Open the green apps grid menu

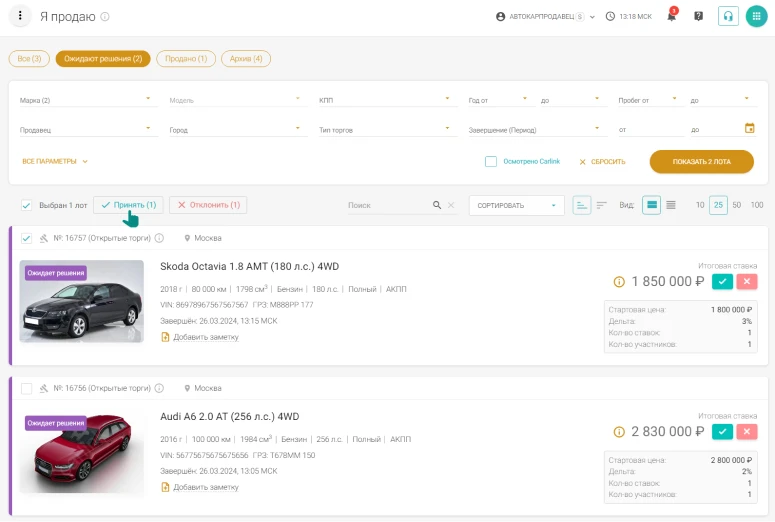tap(757, 17)
